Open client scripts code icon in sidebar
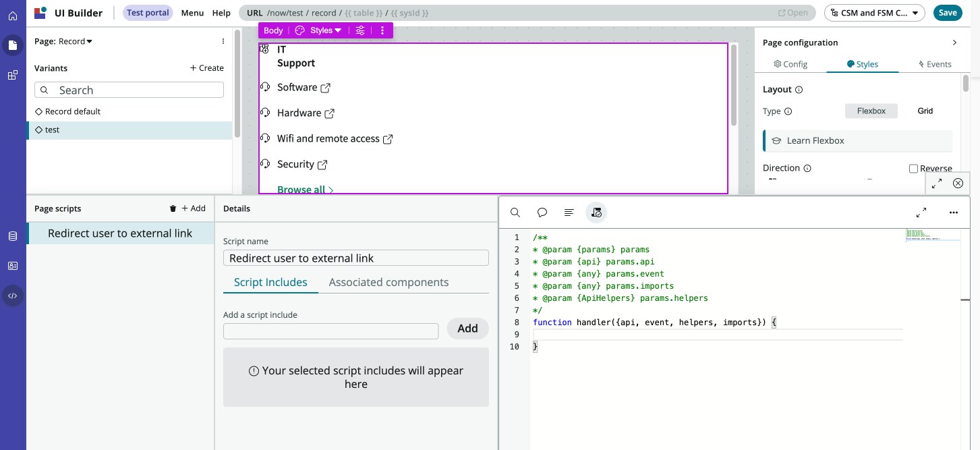The height and width of the screenshot is (450, 980). (x=13, y=296)
